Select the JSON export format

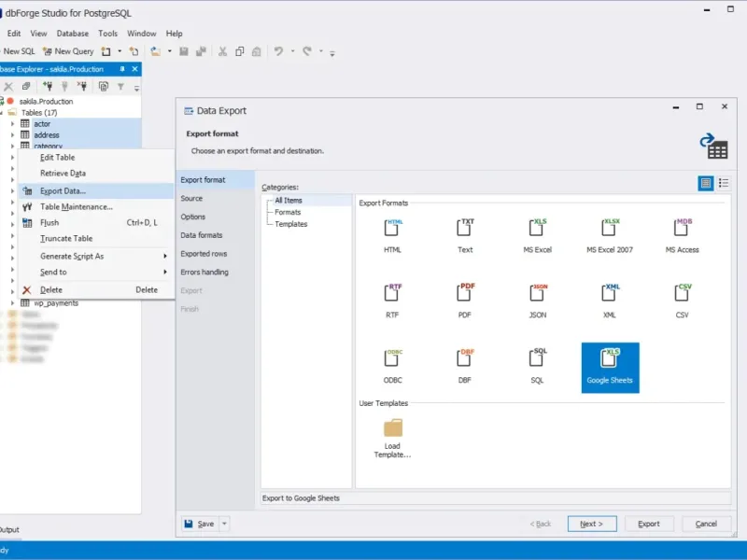click(x=538, y=301)
